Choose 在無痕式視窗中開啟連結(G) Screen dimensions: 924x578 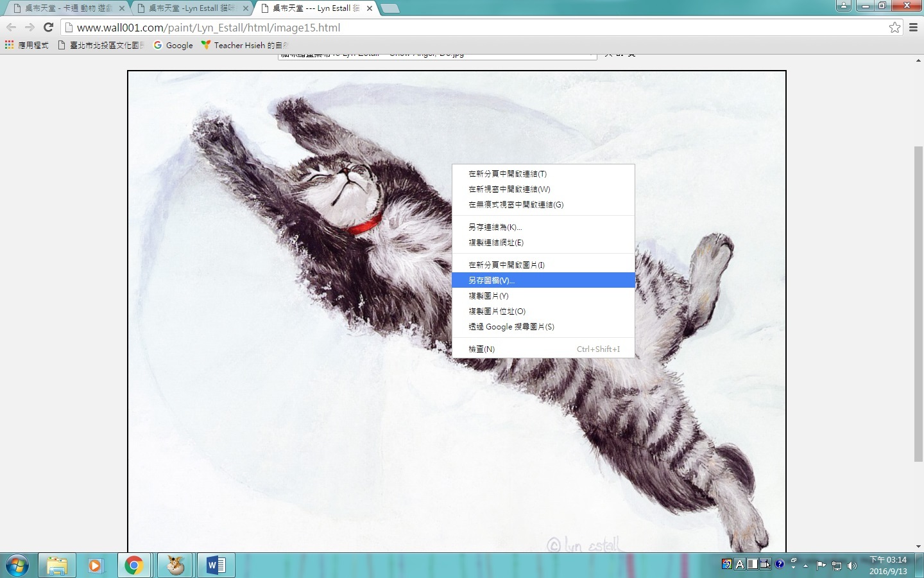(x=543, y=204)
